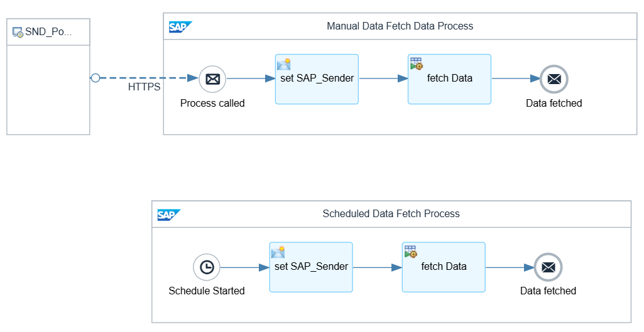Click the circle endpoint of the HTTPS message flow
Viewport: 644px width, 332px height.
point(96,78)
